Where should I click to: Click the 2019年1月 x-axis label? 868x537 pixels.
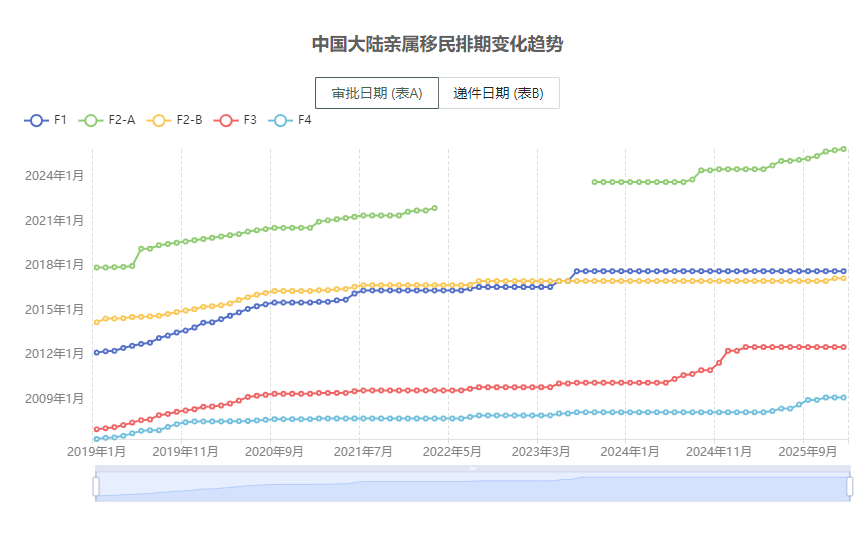point(96,452)
